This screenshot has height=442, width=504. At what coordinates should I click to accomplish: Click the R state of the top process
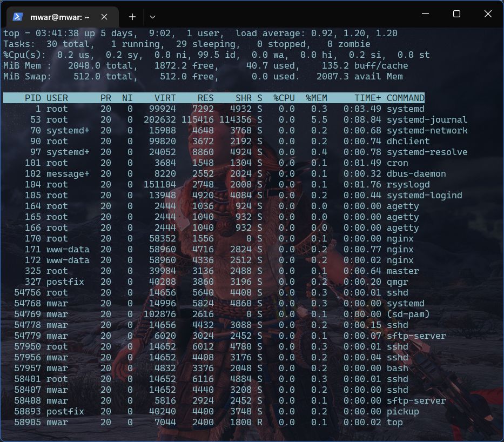260,423
